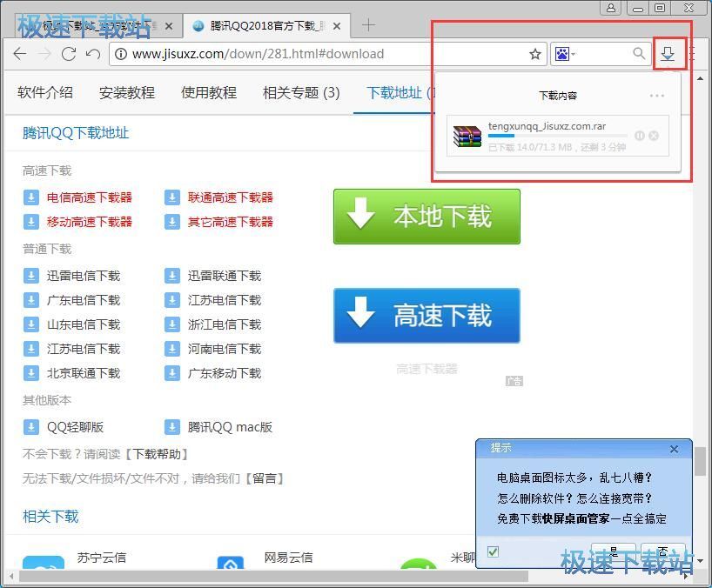Image resolution: width=712 pixels, height=588 pixels.
Task: Click the scroll up arrow of page scrollbar
Action: click(700, 78)
